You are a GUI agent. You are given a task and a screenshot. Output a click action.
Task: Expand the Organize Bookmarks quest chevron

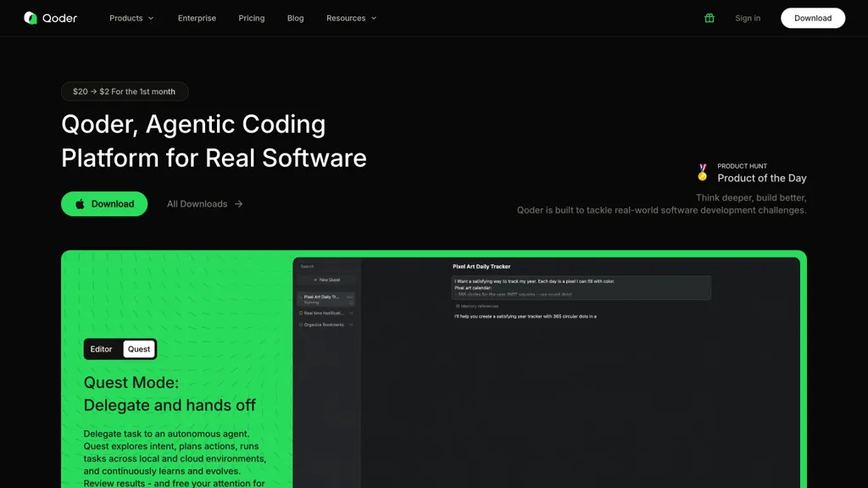pyautogui.click(x=351, y=324)
